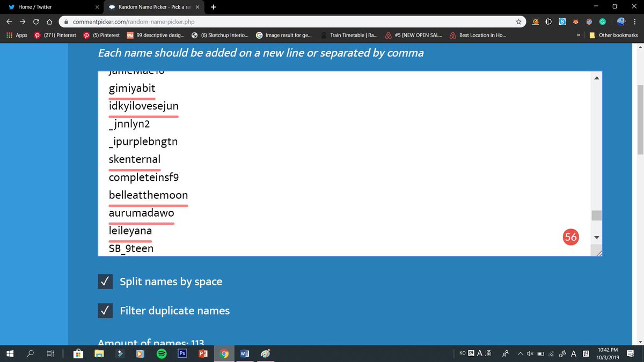The image size is (644, 362).
Task: Open Photoshop from the taskbar
Action: click(182, 354)
